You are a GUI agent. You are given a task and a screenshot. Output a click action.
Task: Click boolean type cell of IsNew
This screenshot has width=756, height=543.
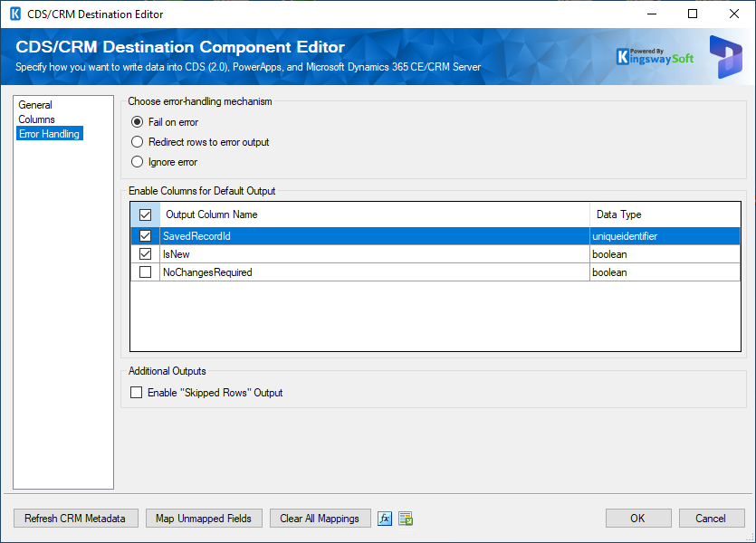point(665,254)
